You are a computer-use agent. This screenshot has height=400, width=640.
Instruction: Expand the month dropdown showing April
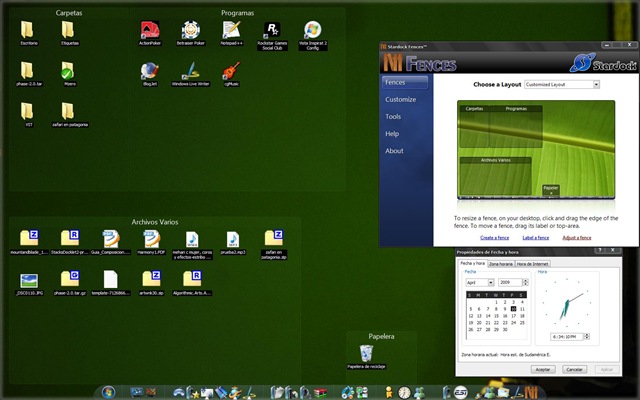pos(491,282)
